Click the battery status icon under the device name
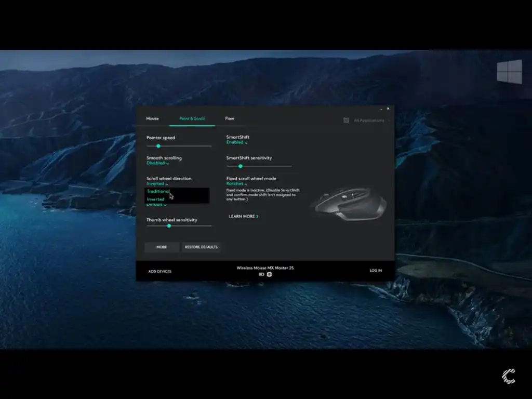This screenshot has height=399, width=532. click(261, 274)
